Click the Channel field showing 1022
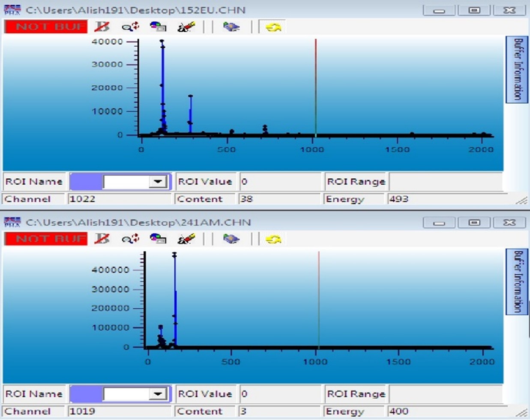Viewport: 530px width, 420px height. pos(119,199)
